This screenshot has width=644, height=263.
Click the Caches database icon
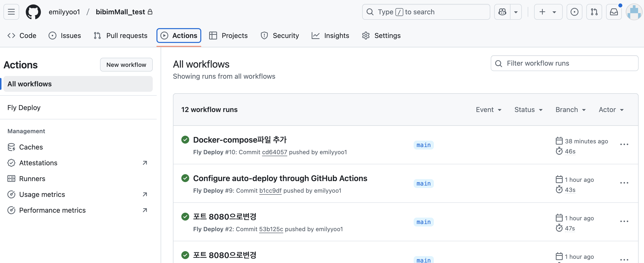click(x=11, y=147)
